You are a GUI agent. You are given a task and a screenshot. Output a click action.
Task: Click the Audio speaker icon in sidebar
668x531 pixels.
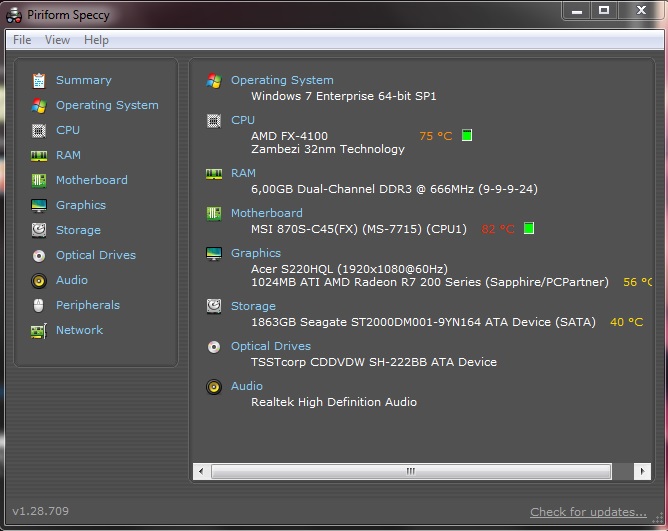pos(39,281)
